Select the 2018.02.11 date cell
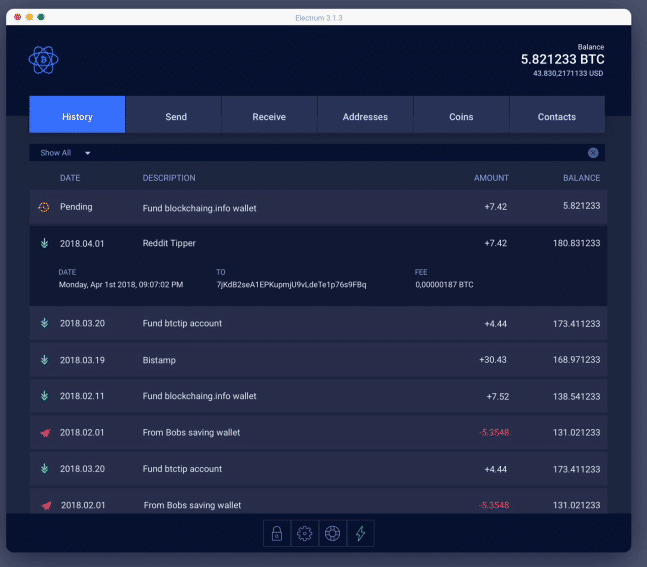Screen dimensions: 647x567 point(82,396)
